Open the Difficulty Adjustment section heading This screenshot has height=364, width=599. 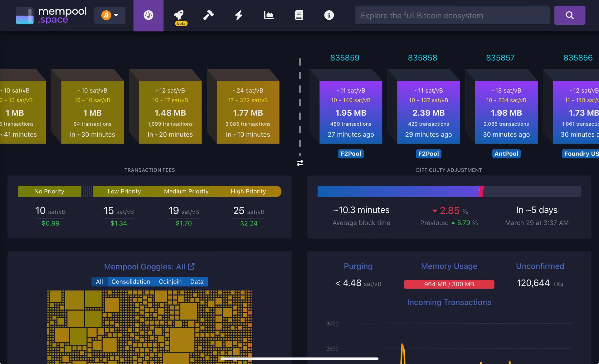(x=449, y=170)
